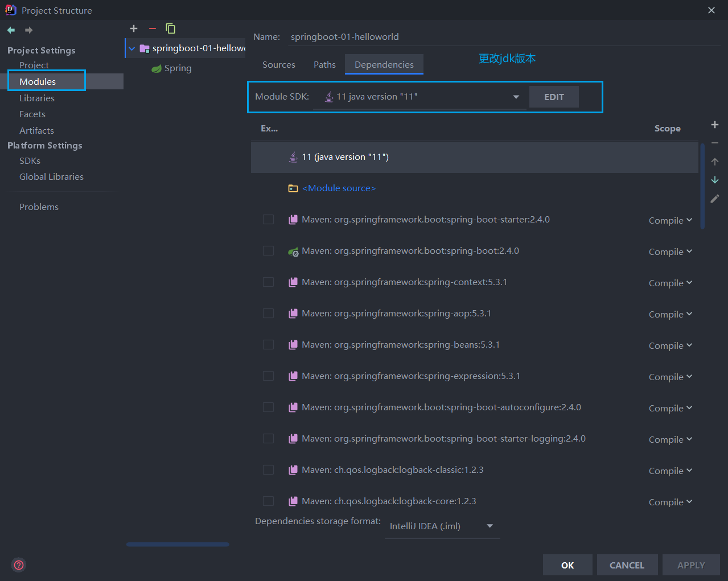Click the library icon for logback-classic:1.2.3

[x=293, y=470]
